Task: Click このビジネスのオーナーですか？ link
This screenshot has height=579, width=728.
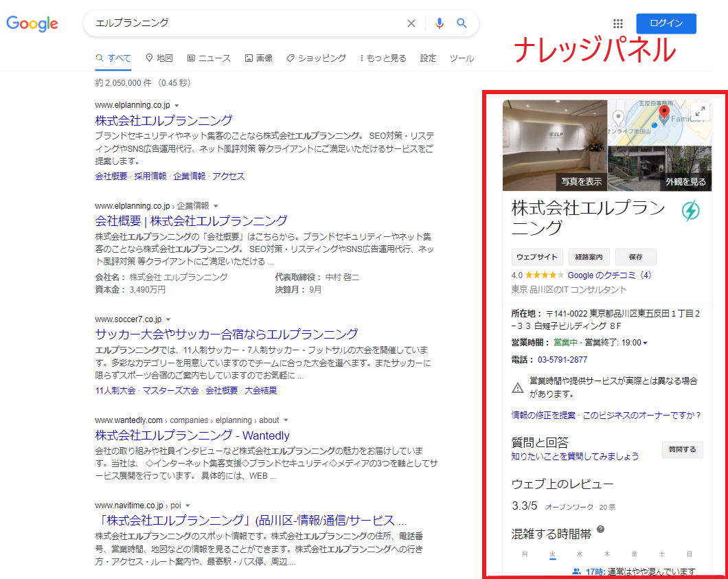Action: (x=641, y=416)
